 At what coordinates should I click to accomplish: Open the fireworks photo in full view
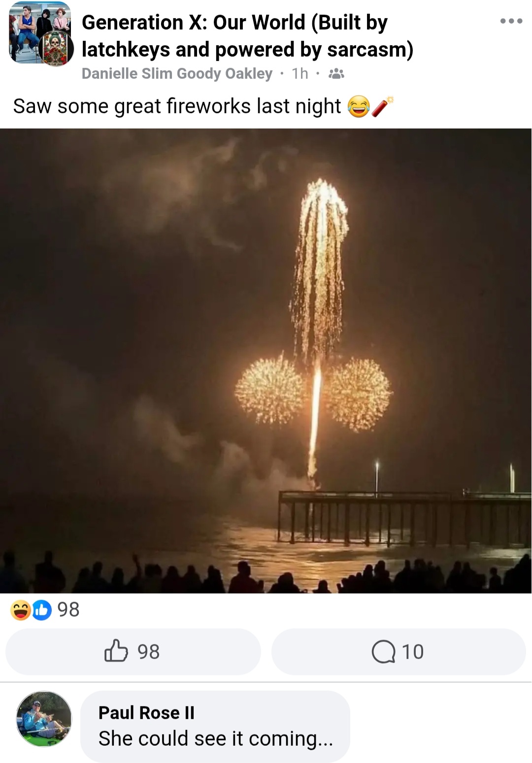[x=266, y=361]
